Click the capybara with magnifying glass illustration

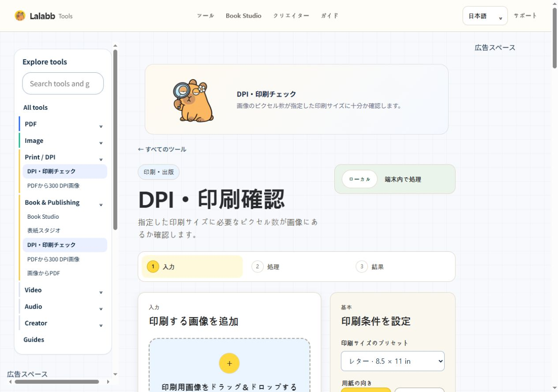coord(194,100)
